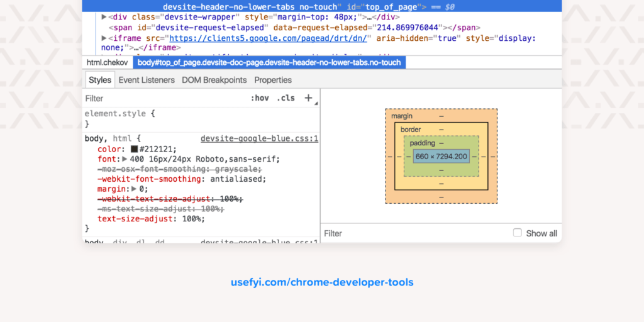This screenshot has width=644, height=322.
Task: Click the Filter field in Styles pane
Action: click(x=164, y=99)
